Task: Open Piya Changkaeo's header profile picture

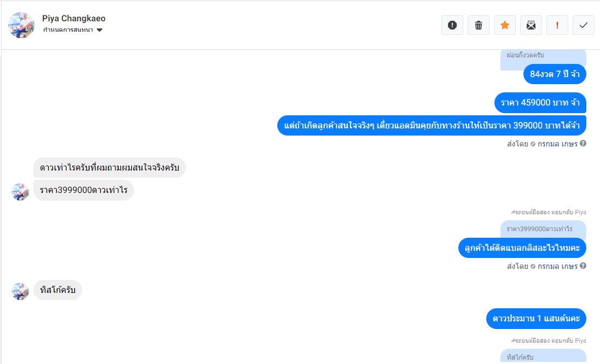Action: tap(21, 25)
